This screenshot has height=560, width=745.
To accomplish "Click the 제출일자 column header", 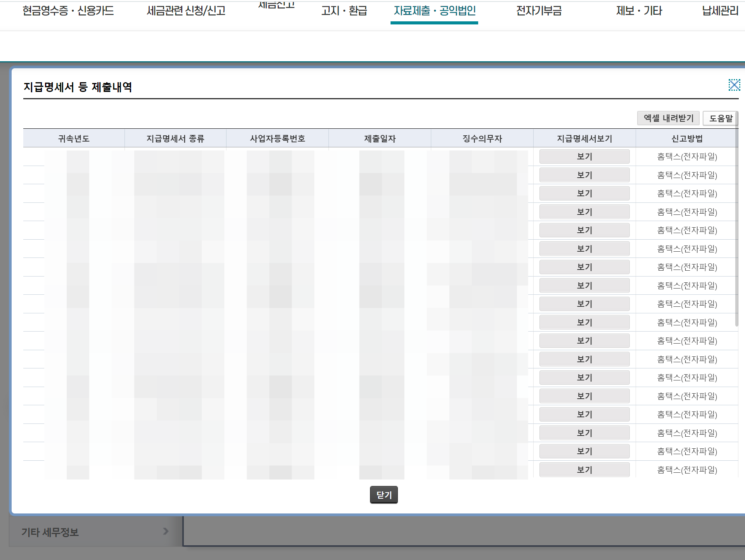I will 380,138.
